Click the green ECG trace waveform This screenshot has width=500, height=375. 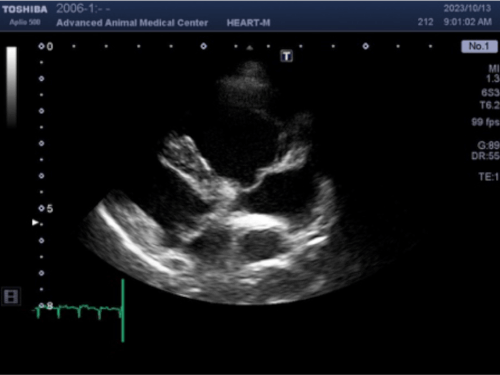[78, 311]
